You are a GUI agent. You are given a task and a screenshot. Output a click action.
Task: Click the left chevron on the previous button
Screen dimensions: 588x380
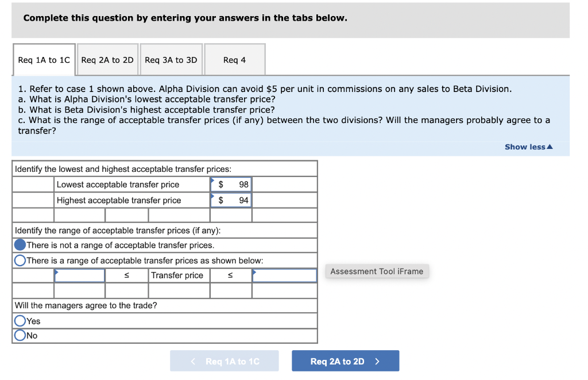193,361
